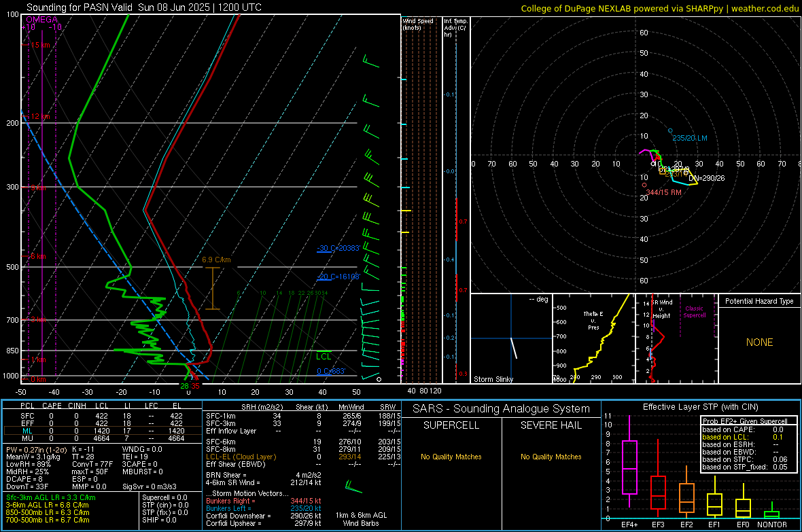Click the Bunkers Right storm motion
The height and width of the screenshot is (532, 802).
pos(264,501)
